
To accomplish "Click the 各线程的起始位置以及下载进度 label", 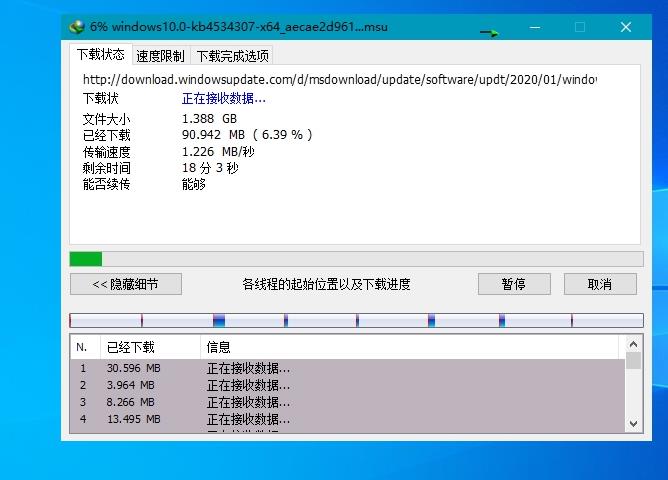I will [326, 284].
